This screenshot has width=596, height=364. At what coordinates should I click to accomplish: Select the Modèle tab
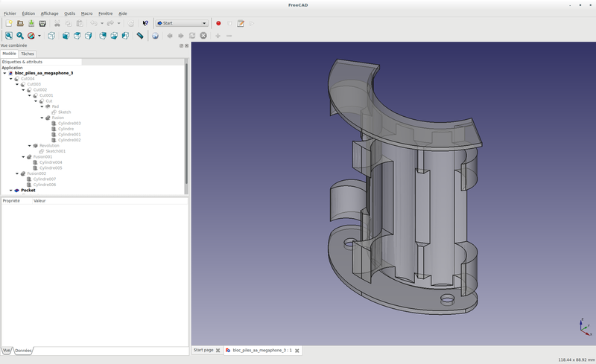coord(9,54)
